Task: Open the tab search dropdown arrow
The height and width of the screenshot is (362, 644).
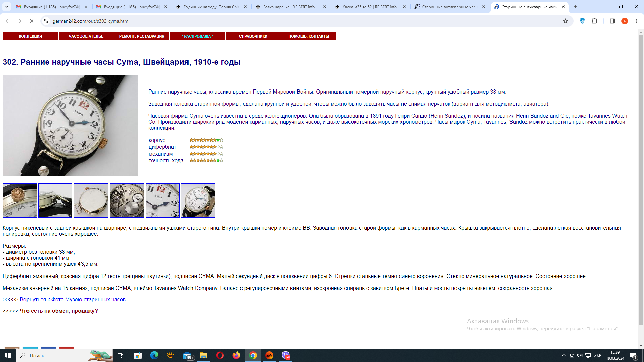Action: pyautogui.click(x=7, y=7)
